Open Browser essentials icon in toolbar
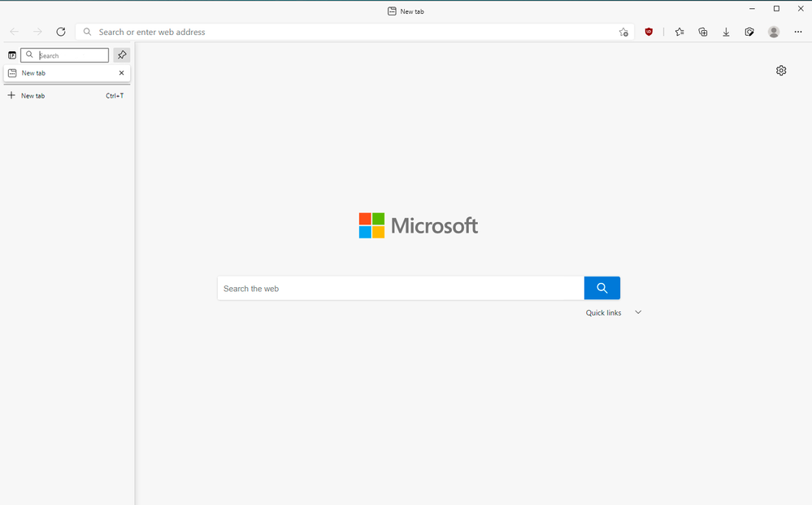 point(749,32)
